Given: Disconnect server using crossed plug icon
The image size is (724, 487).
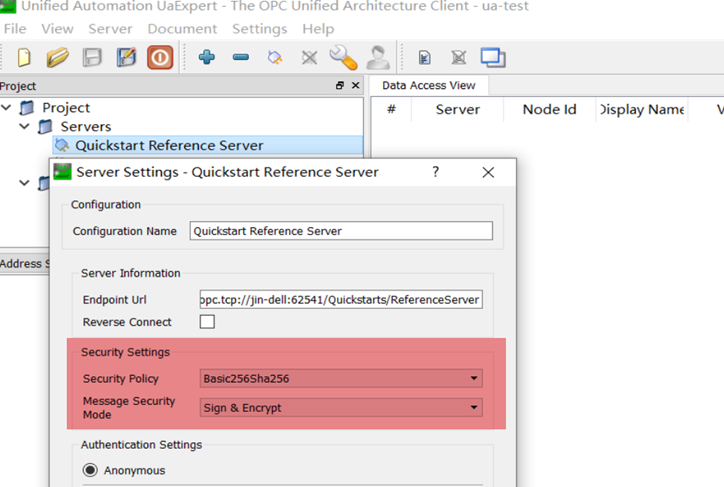Looking at the screenshot, I should pyautogui.click(x=309, y=58).
